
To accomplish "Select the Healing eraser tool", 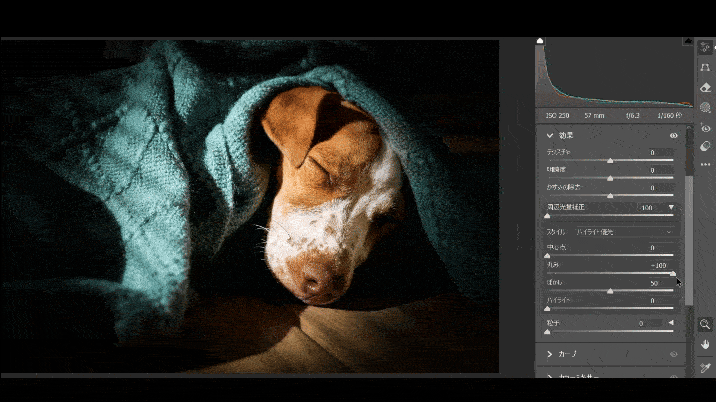I will [705, 88].
